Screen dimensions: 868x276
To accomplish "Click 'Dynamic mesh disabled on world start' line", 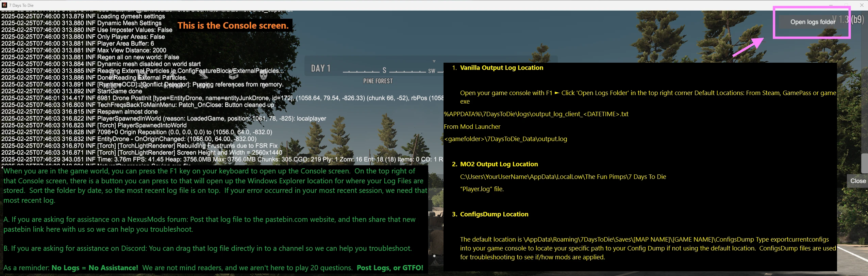I will 101,64.
